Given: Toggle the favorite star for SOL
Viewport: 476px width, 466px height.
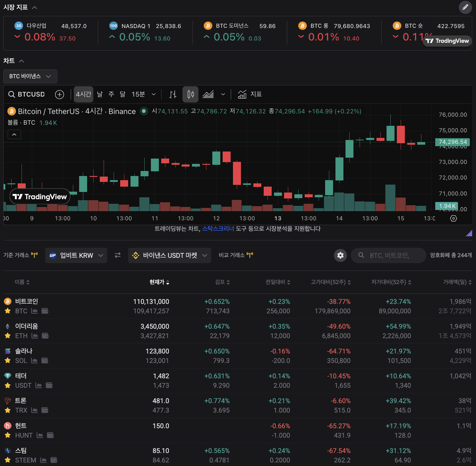Looking at the screenshot, I should click(8, 360).
